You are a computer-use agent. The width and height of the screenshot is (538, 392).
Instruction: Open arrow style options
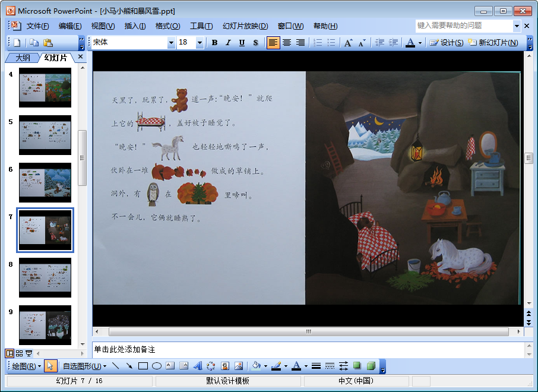[343, 366]
